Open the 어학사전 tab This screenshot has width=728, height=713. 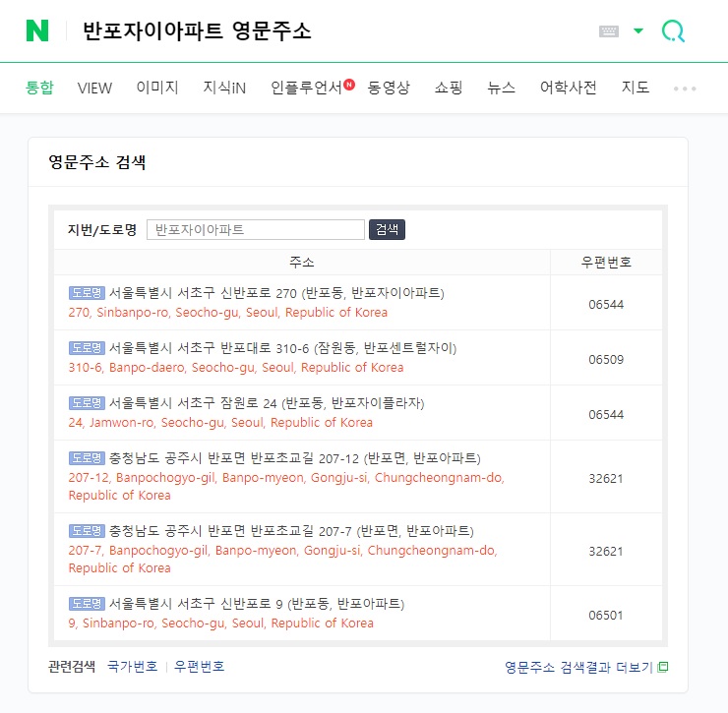click(x=569, y=88)
